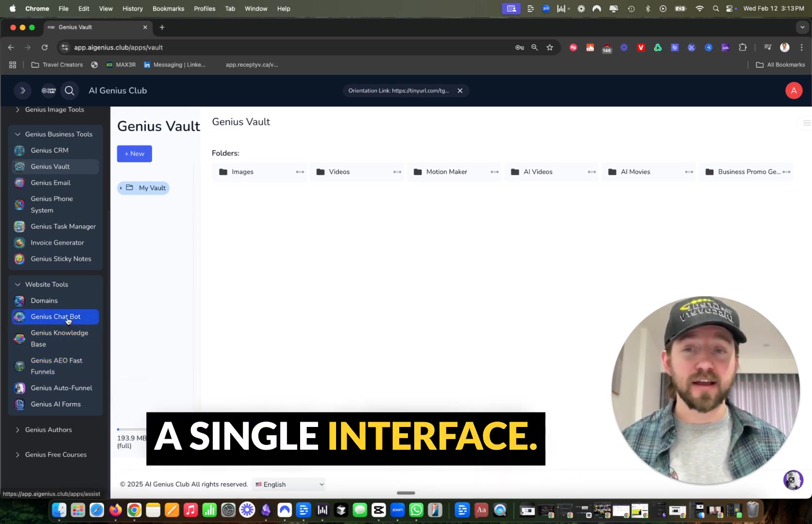The image size is (812, 524).
Task: Open options for AI Videos folder
Action: (592, 172)
